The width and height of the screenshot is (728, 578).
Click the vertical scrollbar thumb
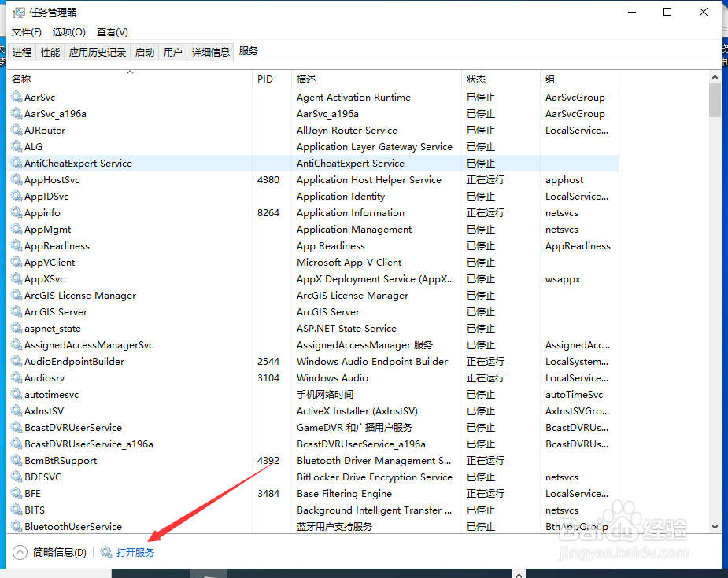(x=715, y=101)
